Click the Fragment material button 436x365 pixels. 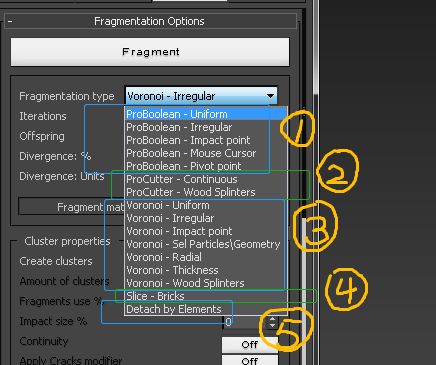tap(71, 207)
